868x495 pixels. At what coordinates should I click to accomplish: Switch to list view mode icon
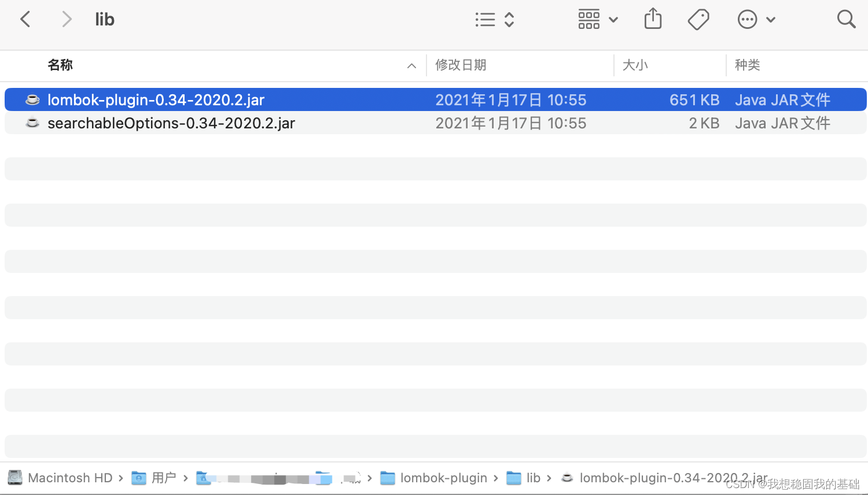click(485, 20)
